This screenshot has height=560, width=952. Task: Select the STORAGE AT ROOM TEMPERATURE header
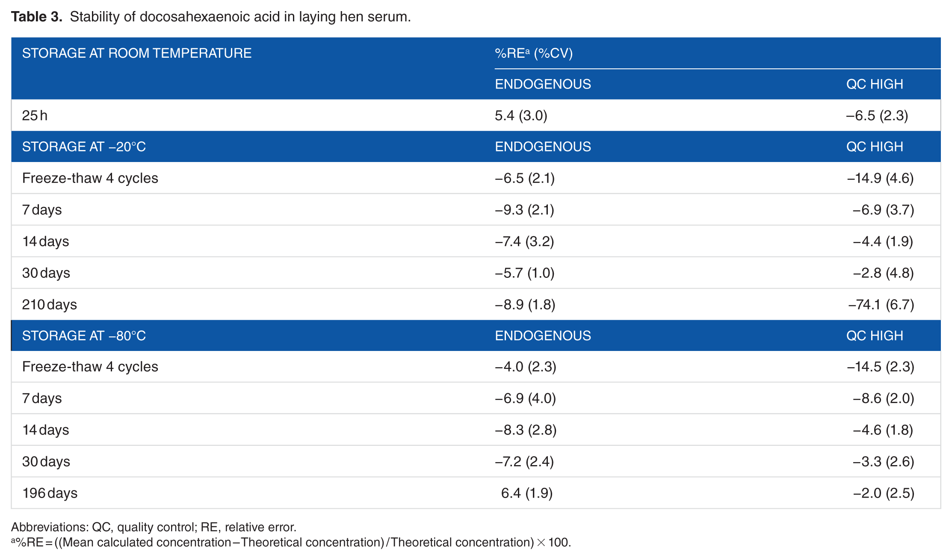[137, 53]
